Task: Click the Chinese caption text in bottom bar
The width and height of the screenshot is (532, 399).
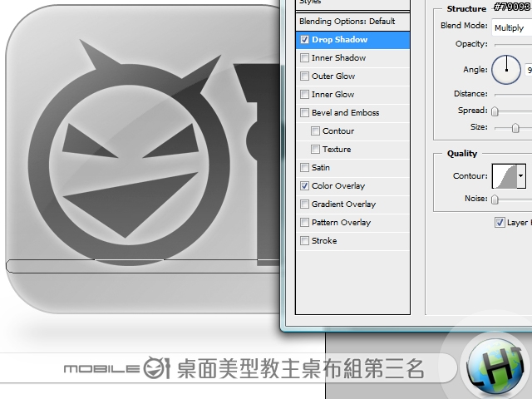Action: pos(300,368)
